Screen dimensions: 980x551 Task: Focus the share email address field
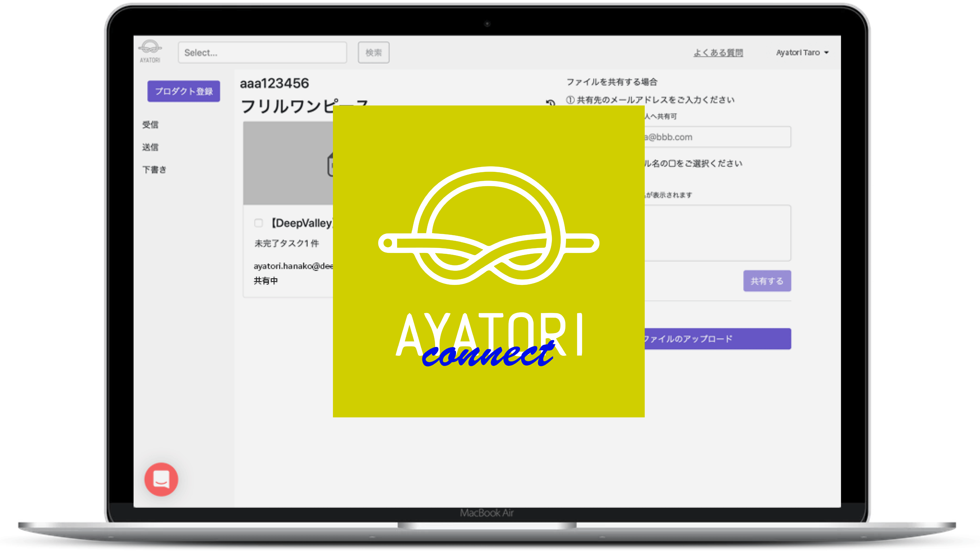click(x=718, y=137)
